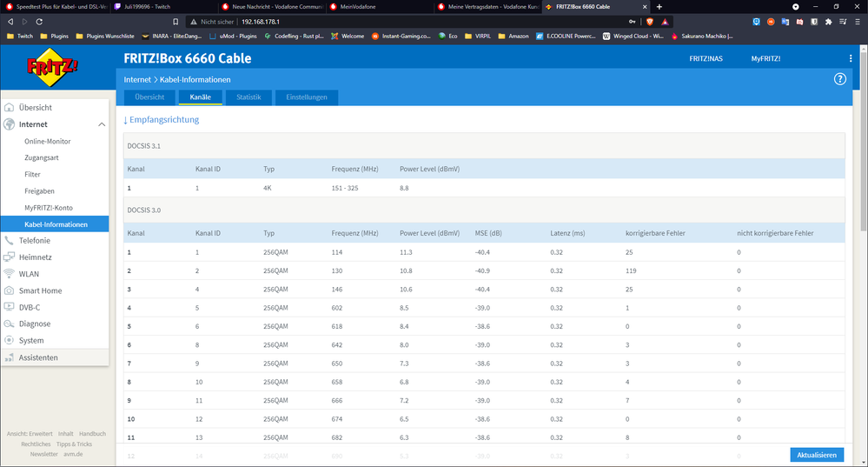Open MyFRITZ! link in header
868x467 pixels.
[765, 58]
